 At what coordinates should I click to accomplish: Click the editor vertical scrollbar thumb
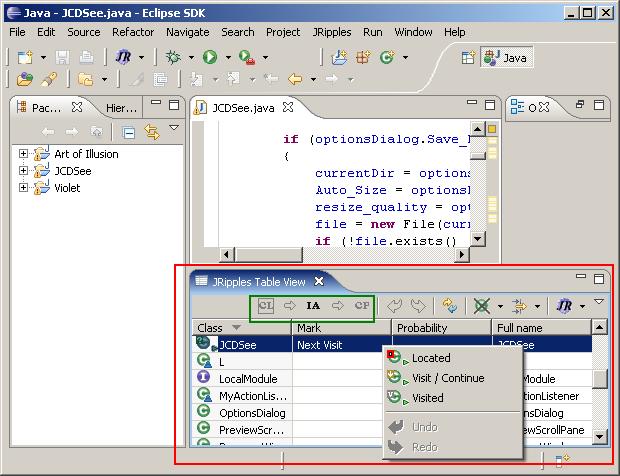(478, 155)
